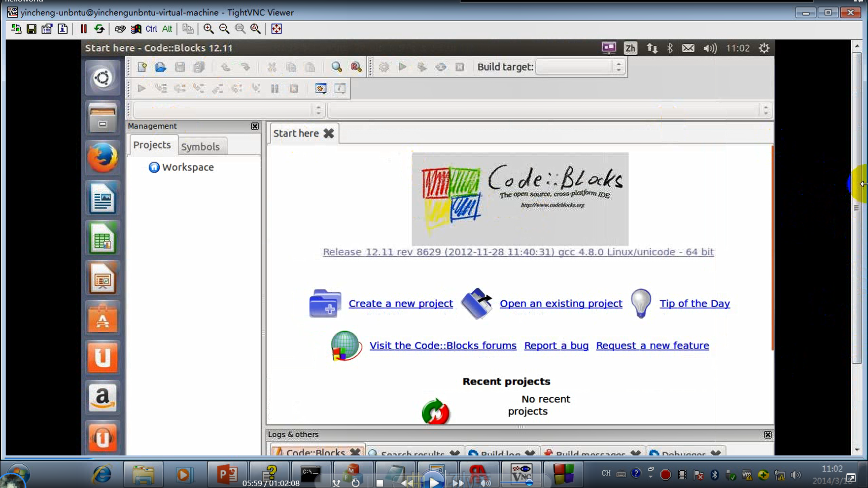Toggle Ctrl key in TightVNC toolbar
The height and width of the screenshot is (488, 868).
[151, 29]
